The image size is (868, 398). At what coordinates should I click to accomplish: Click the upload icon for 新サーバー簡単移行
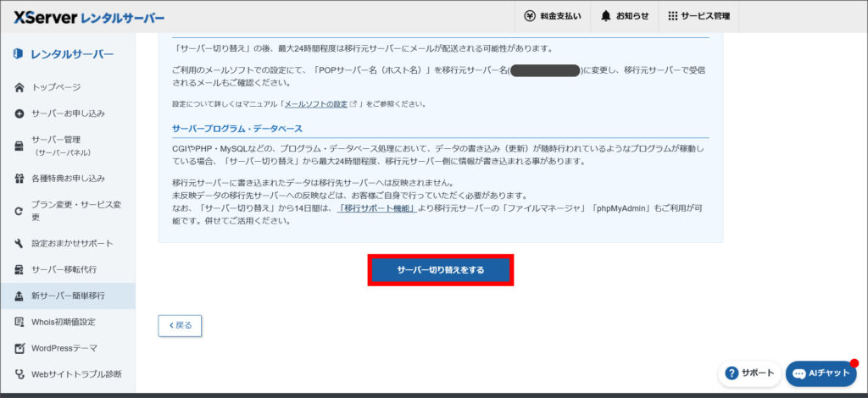pyautogui.click(x=19, y=296)
